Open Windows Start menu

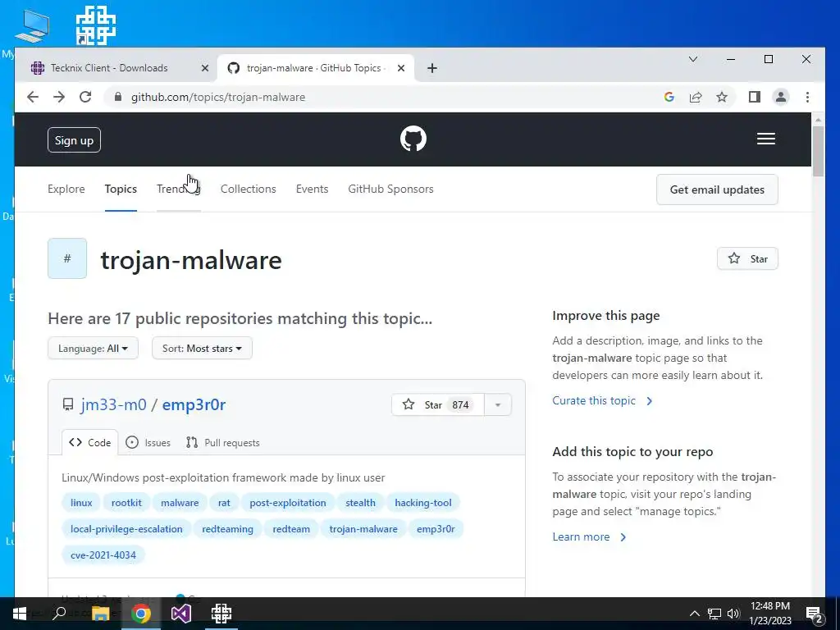(x=20, y=614)
